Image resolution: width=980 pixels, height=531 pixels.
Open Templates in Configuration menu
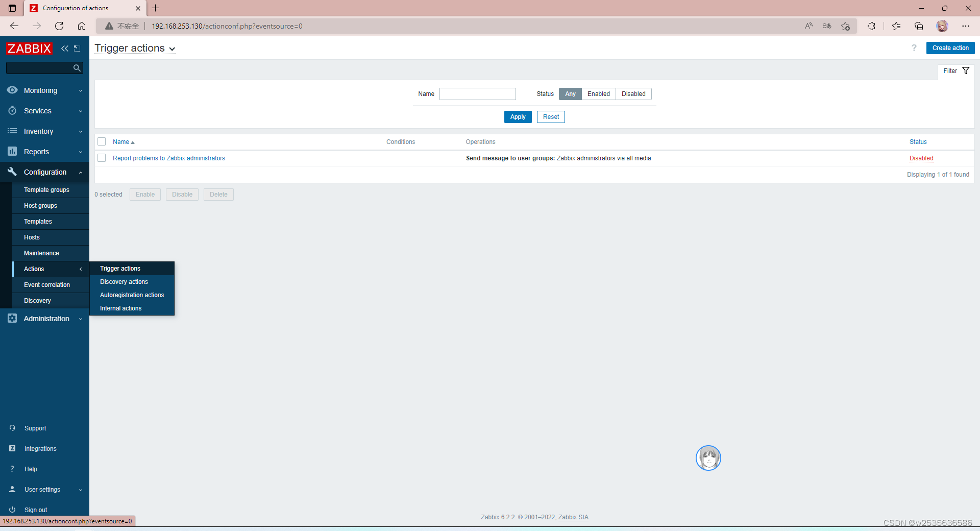[51, 221]
